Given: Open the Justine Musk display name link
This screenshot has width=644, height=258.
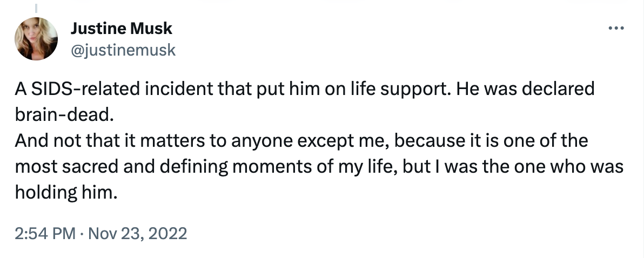Looking at the screenshot, I should coord(121,29).
